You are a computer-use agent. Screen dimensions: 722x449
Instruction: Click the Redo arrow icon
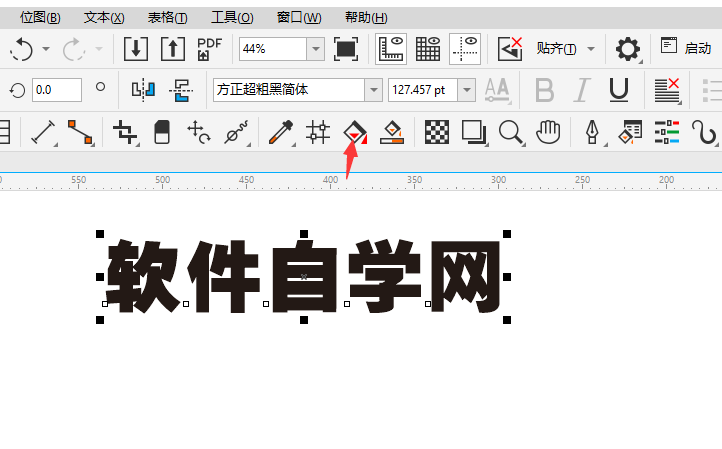coord(74,49)
